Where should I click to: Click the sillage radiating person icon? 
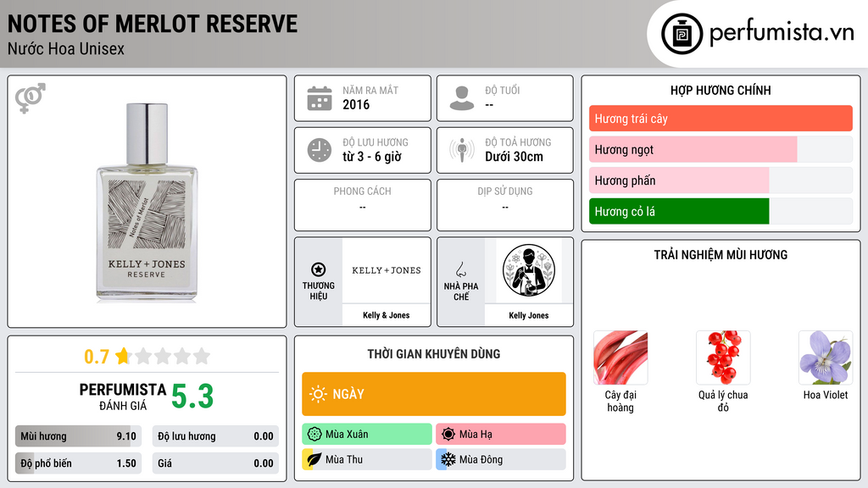point(462,150)
